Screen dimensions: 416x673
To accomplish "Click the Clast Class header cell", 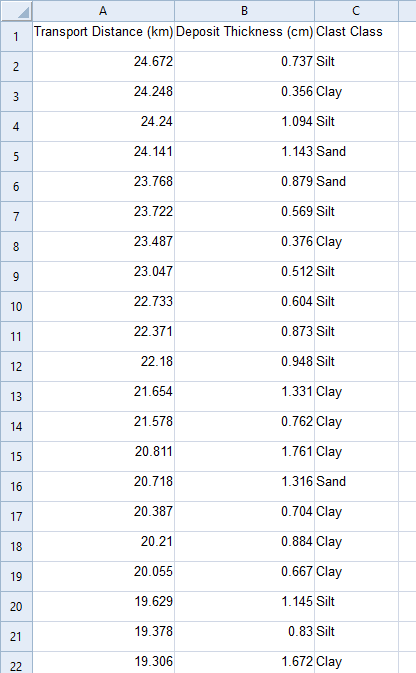I will [x=356, y=36].
